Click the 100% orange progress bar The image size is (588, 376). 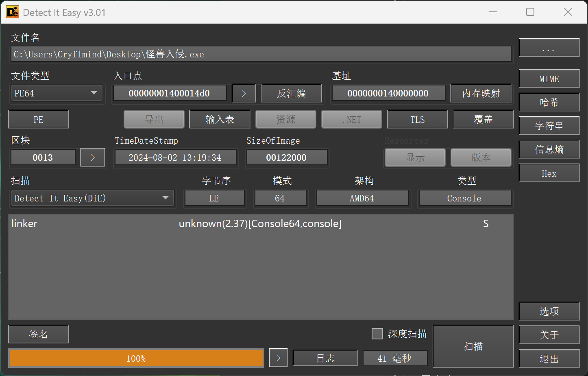pos(136,359)
